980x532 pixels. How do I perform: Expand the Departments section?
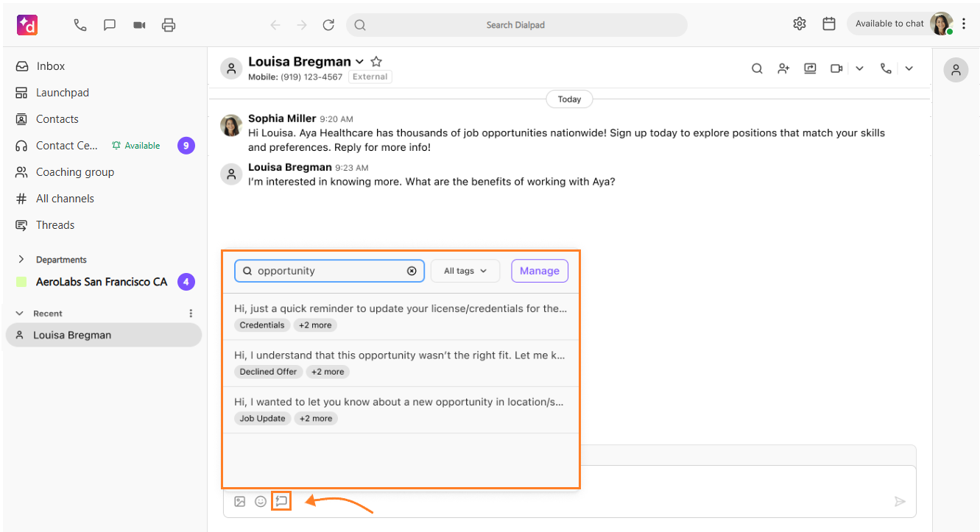pos(21,260)
